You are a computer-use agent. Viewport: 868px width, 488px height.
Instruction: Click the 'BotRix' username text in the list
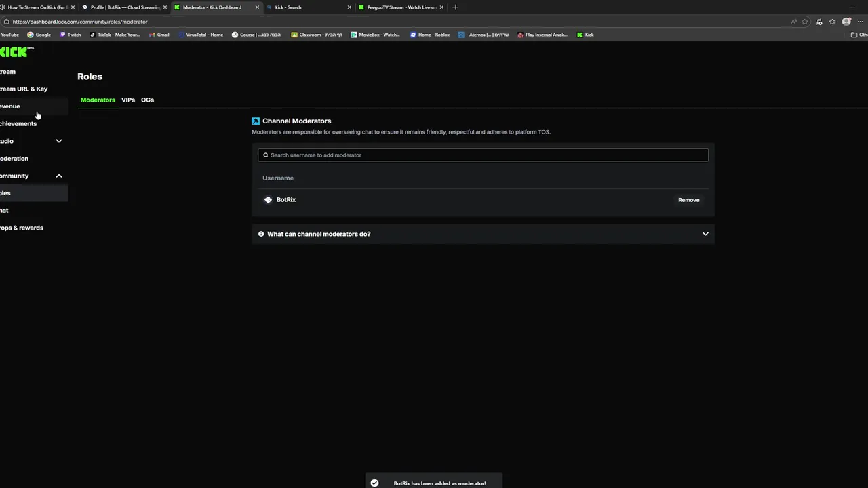pos(286,200)
